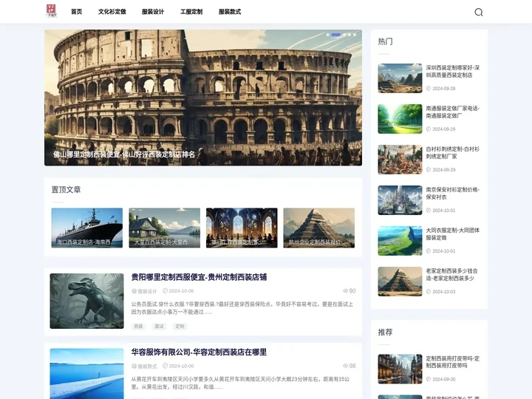Click view count eye icon showing 90
Screen dimensions: 532x399
(x=345, y=291)
